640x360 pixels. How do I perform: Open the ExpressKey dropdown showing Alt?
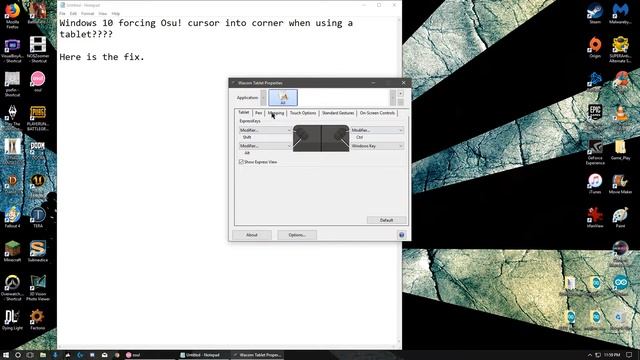[x=265, y=146]
